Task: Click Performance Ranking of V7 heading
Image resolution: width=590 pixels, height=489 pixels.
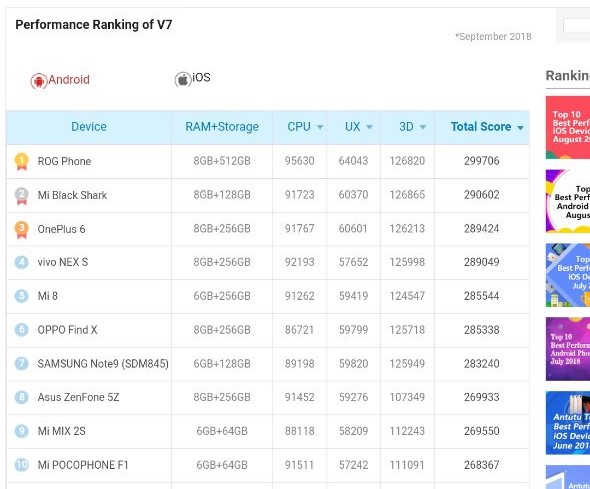Action: pos(94,25)
